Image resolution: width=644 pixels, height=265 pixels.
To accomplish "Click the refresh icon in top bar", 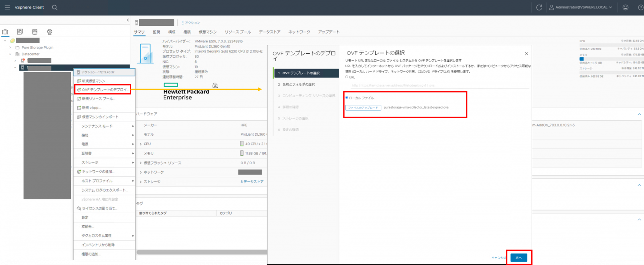I will [x=539, y=7].
